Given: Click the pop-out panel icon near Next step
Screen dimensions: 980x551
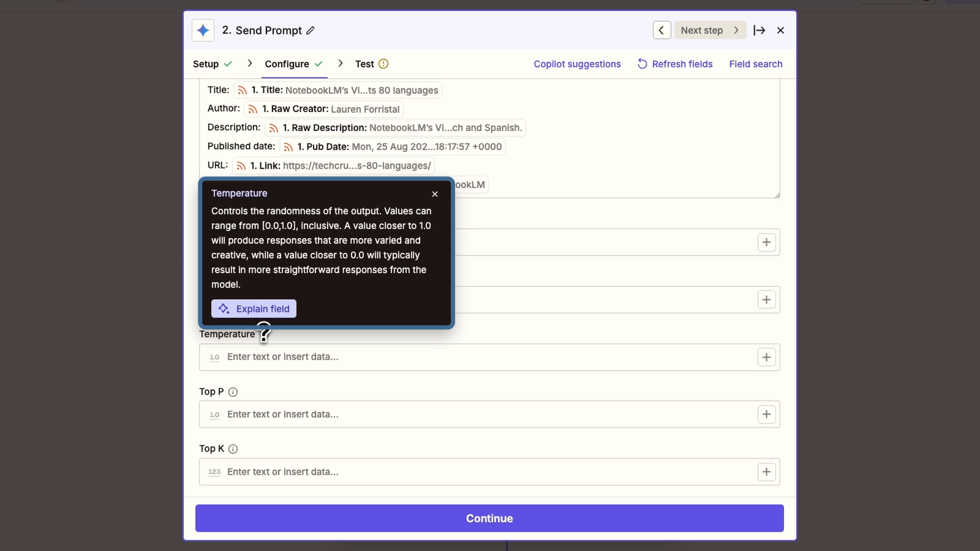Looking at the screenshot, I should point(759,30).
